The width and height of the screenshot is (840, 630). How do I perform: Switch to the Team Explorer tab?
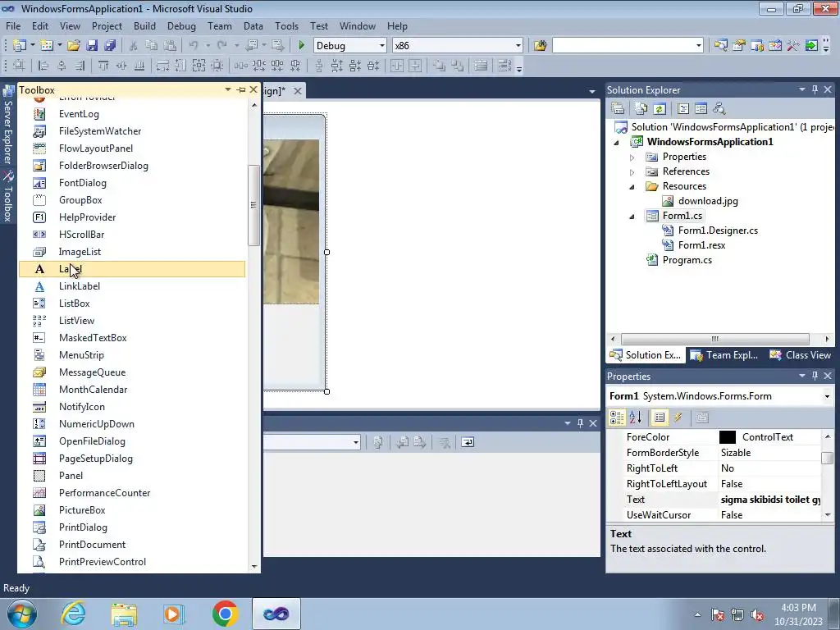tap(724, 355)
